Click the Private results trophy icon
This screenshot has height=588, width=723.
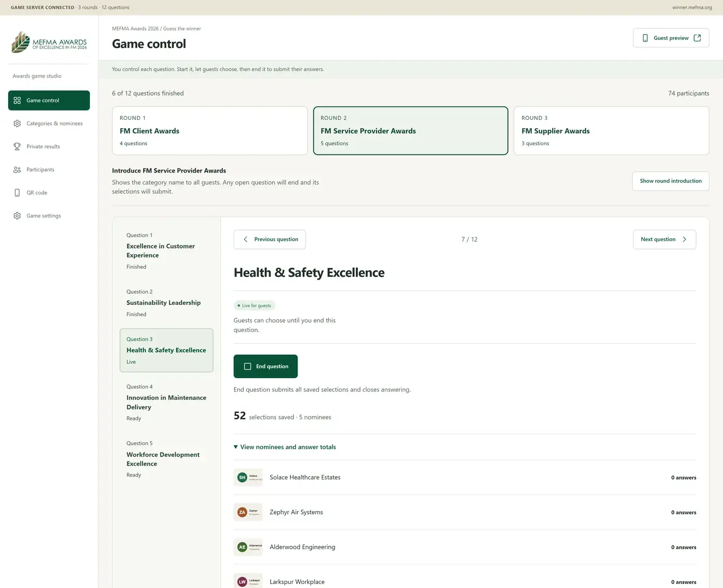17,147
